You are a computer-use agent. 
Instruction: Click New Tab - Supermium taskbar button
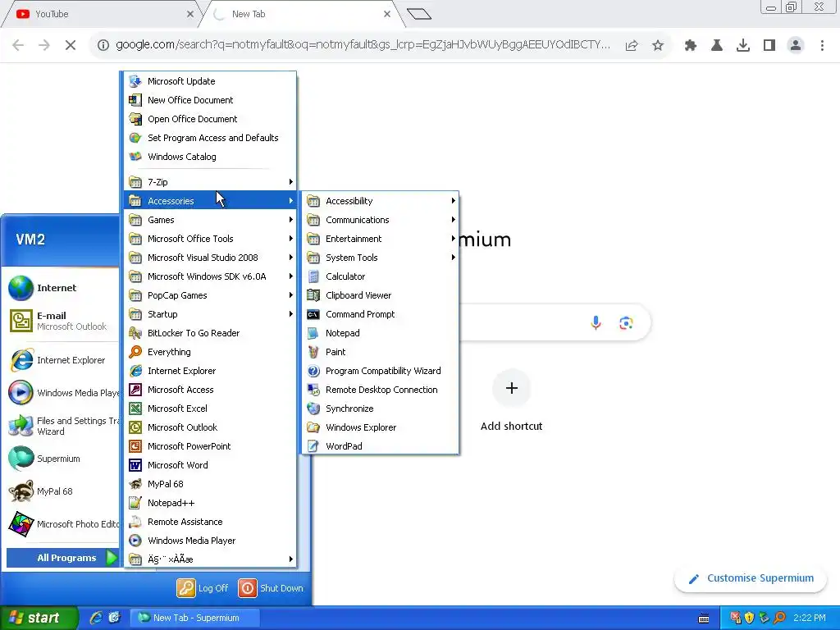click(195, 618)
